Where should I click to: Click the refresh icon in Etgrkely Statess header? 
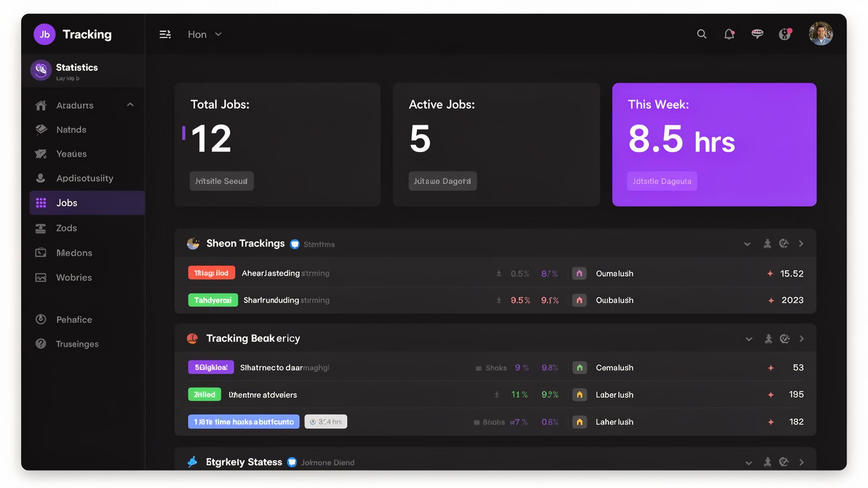point(784,462)
